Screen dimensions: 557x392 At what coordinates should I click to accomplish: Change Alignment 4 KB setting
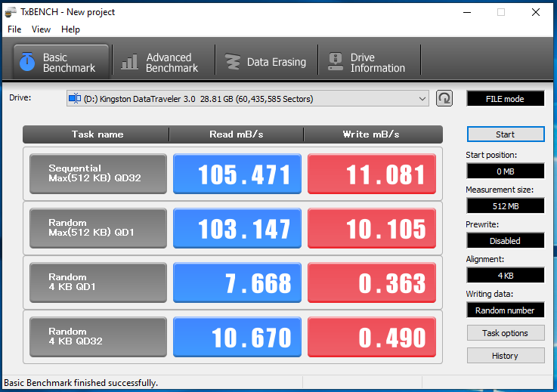505,276
